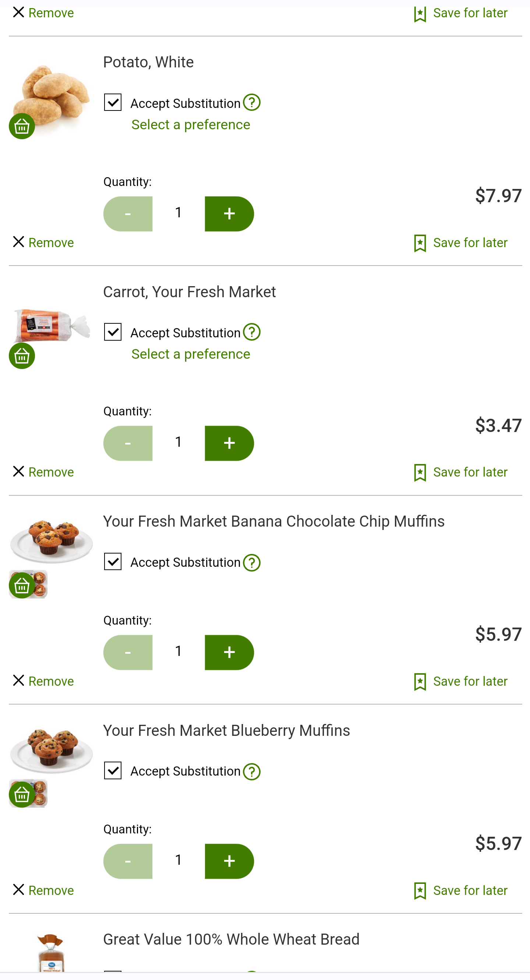Open Great Value 100% Whole Wheat Bread title

point(231,939)
